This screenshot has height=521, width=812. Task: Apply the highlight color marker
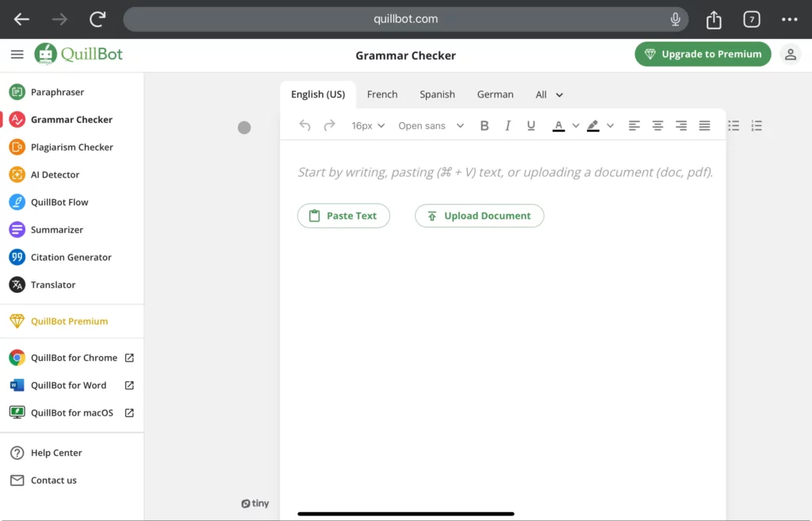pos(593,126)
